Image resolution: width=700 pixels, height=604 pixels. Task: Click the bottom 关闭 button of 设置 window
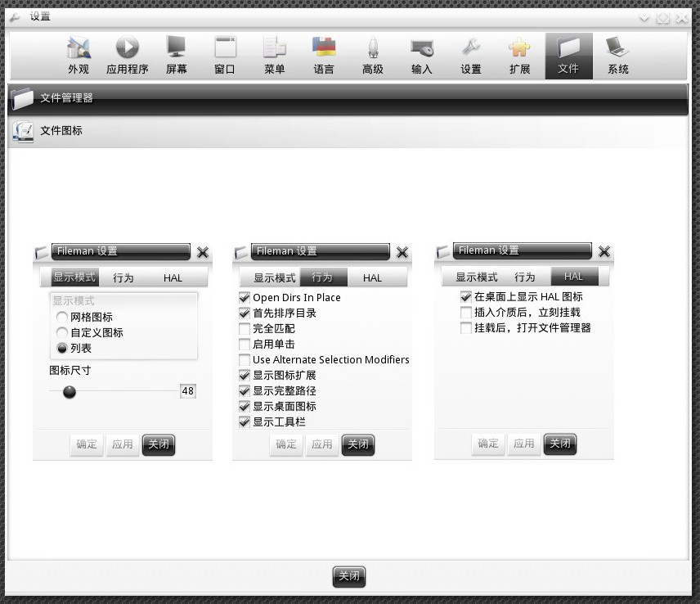349,576
